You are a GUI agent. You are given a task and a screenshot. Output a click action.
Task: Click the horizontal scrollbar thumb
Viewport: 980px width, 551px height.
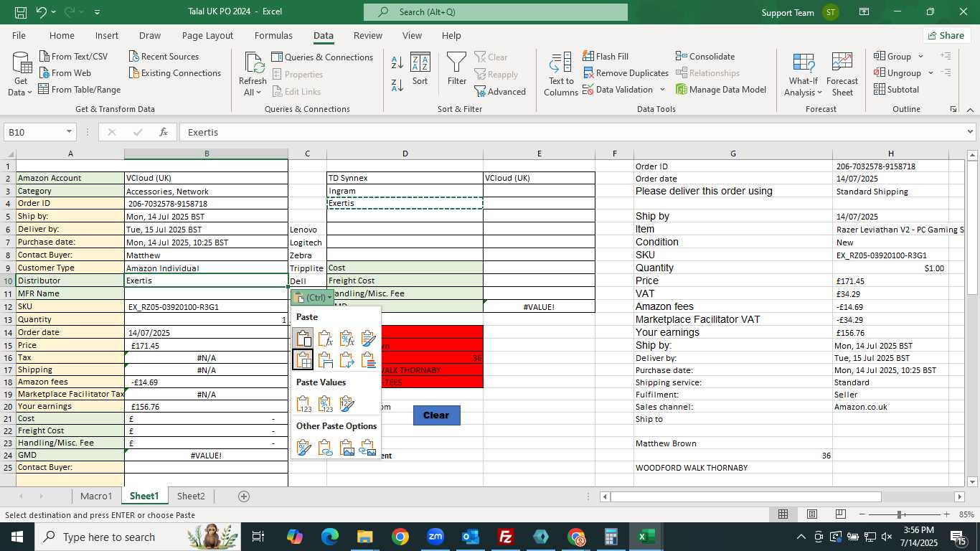745,496
